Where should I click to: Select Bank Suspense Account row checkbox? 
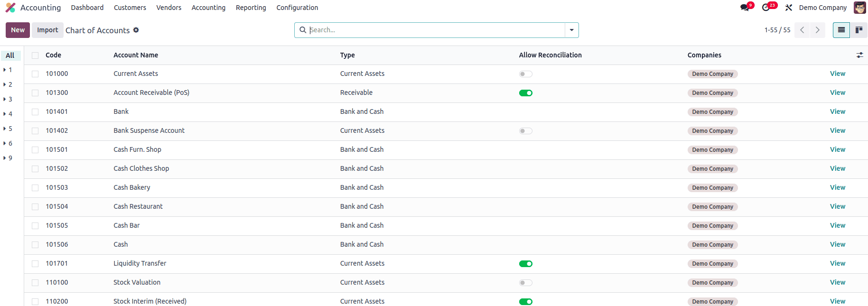point(35,131)
